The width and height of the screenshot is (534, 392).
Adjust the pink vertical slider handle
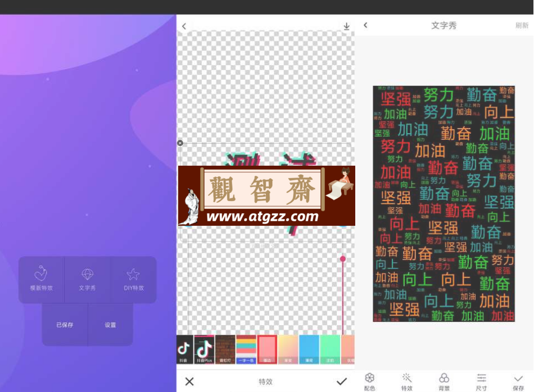point(343,259)
